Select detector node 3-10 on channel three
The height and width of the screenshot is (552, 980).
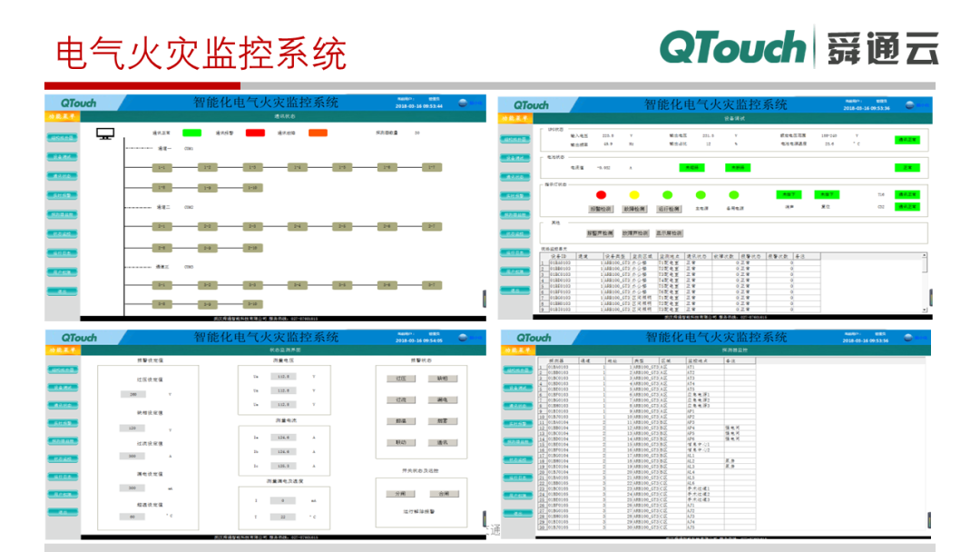click(253, 304)
